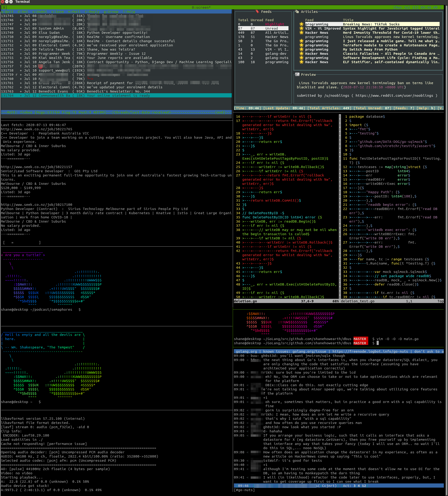Click the Feeds bookmark icon

(257, 12)
